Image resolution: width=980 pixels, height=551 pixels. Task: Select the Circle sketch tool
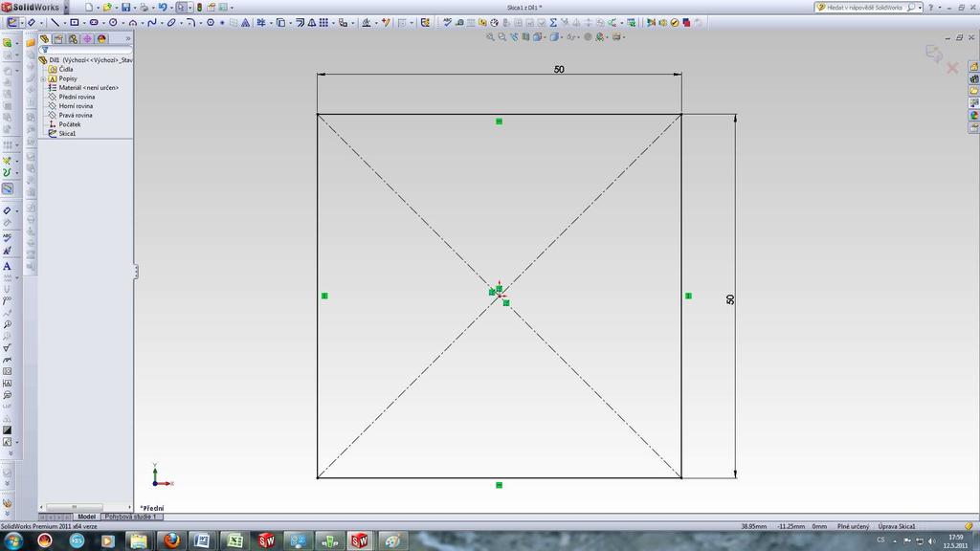point(113,23)
